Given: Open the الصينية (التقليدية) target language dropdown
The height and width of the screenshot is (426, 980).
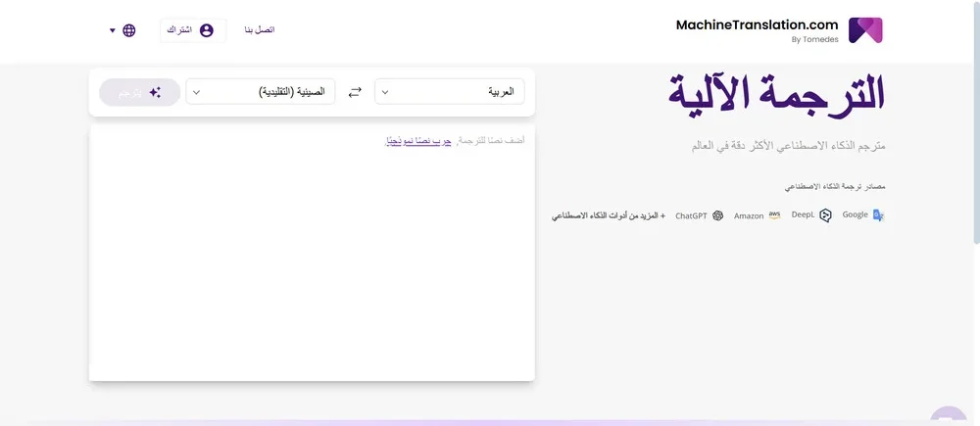Looking at the screenshot, I should 260,92.
